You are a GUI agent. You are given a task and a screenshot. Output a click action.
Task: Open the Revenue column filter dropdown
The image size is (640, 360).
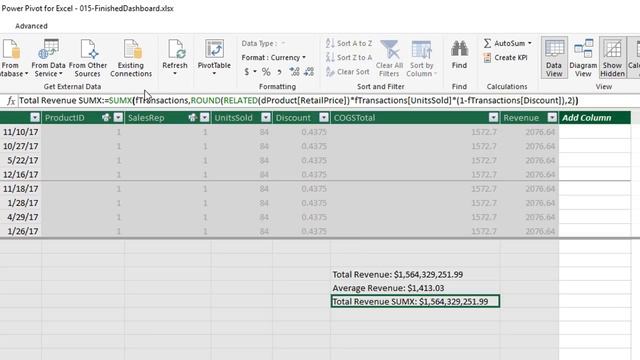click(552, 118)
